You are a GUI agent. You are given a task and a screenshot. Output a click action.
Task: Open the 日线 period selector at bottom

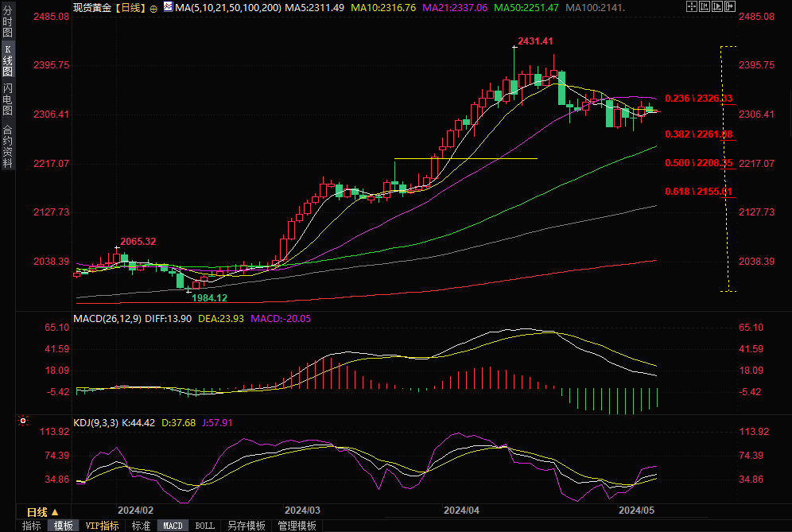click(x=43, y=512)
